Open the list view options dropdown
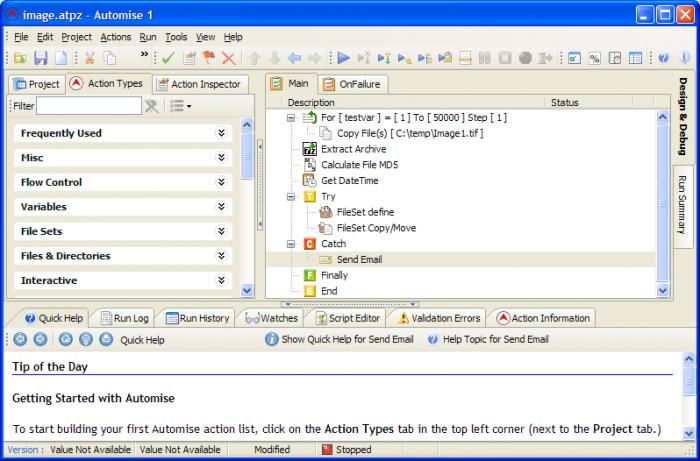The image size is (700, 461). (181, 106)
